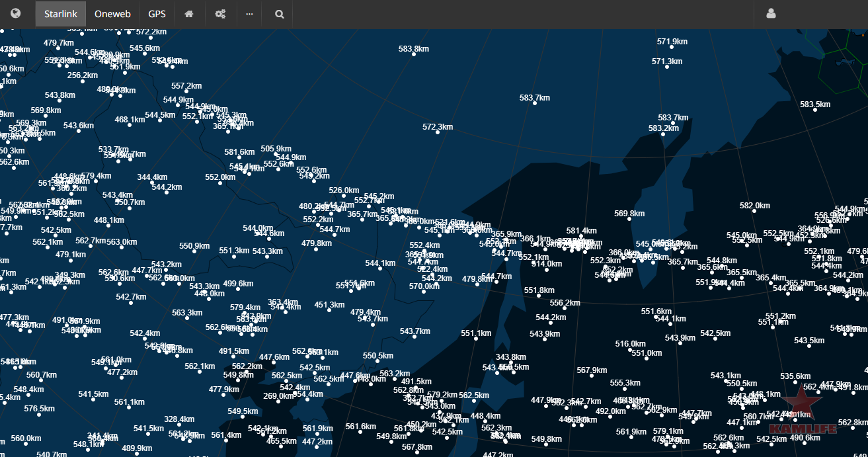Screen dimensions: 868x457
Task: Select satellite labeled 468.1km
Action: (x=130, y=120)
